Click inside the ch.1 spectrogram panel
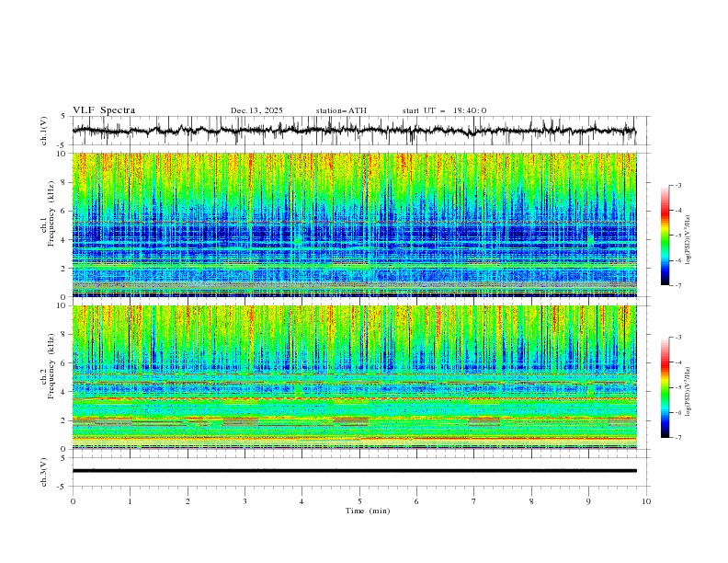 [355, 224]
